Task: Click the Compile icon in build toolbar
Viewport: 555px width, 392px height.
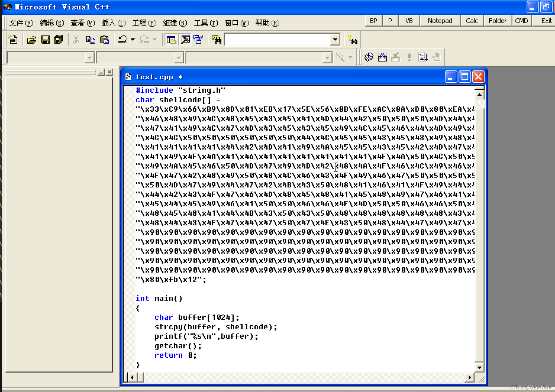Action: coord(369,57)
